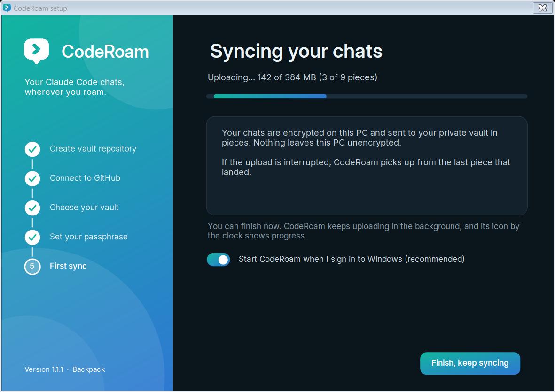This screenshot has width=555, height=392.
Task: Click the CodeRoam brand name text
Action: (x=105, y=52)
